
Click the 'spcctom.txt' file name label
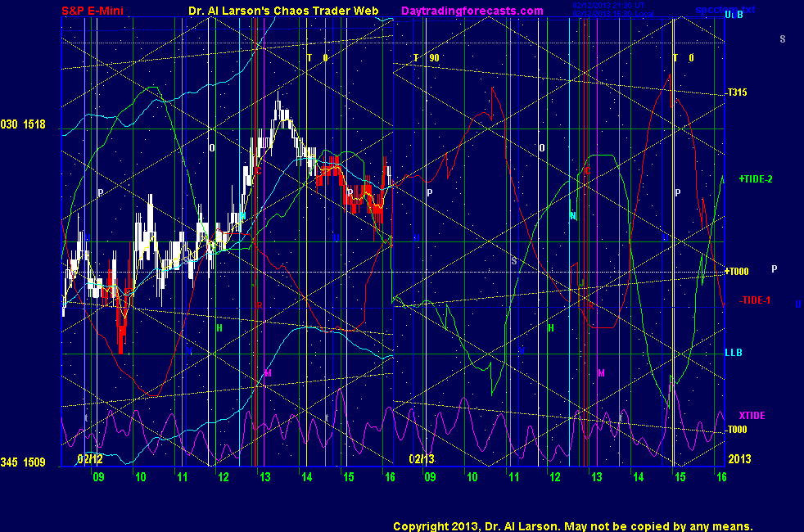pyautogui.click(x=725, y=10)
